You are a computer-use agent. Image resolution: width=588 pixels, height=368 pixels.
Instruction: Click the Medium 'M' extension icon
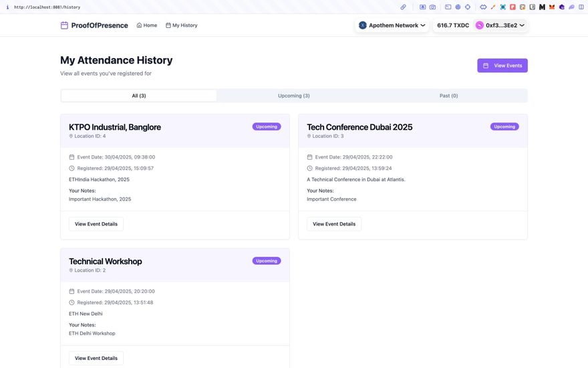543,7
